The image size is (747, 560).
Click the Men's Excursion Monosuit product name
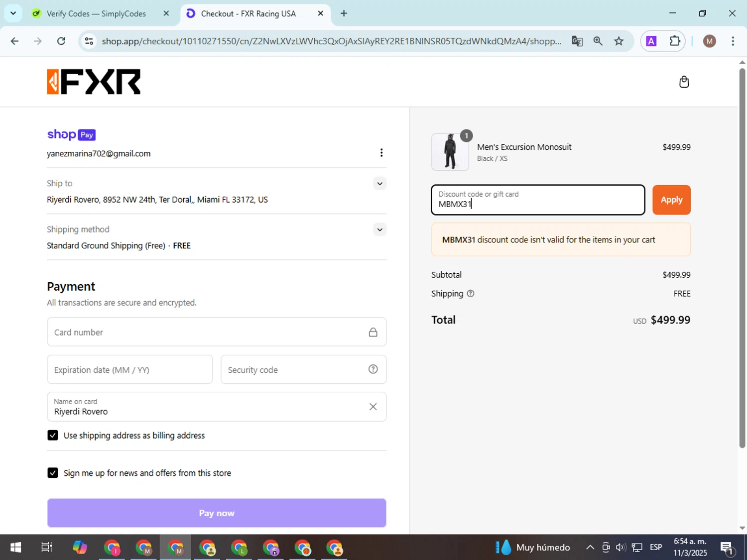[x=524, y=147]
